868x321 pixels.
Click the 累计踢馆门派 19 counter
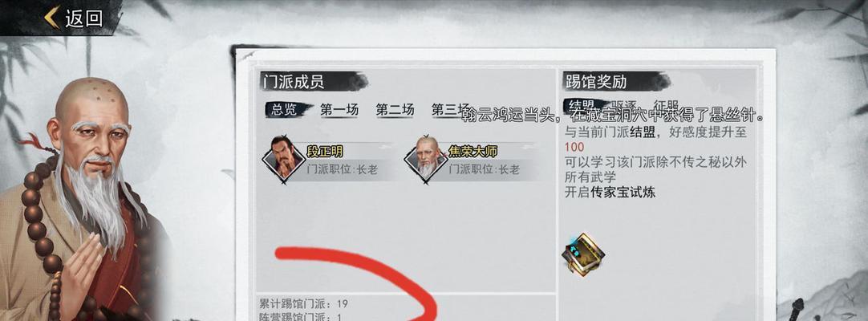tap(303, 304)
